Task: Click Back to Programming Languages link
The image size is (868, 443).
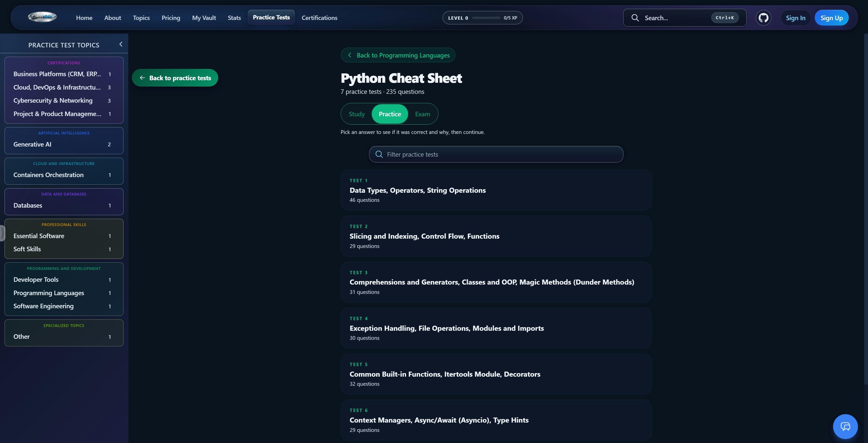Action: pos(398,55)
